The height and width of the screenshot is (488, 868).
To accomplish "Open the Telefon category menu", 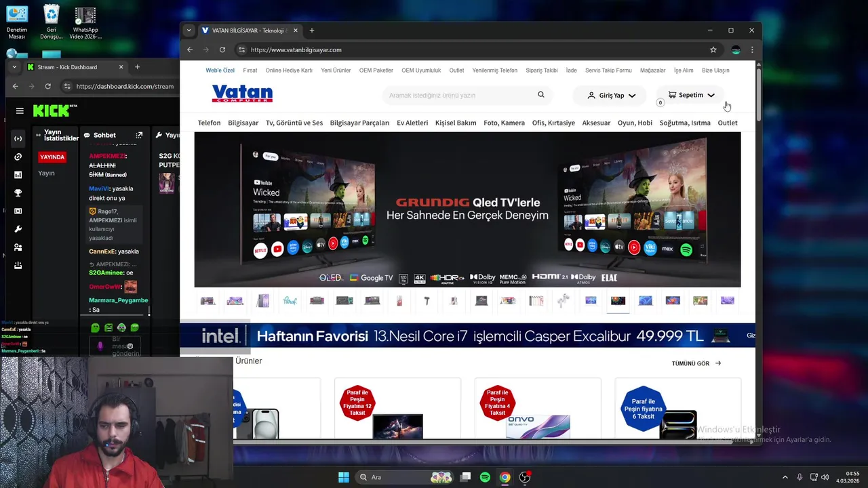I will pos(209,123).
